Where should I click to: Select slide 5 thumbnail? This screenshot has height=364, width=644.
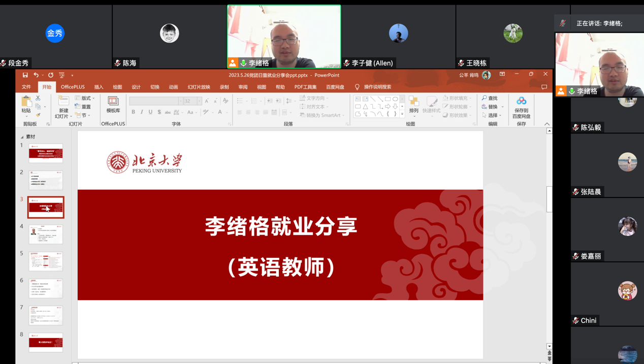tap(46, 261)
